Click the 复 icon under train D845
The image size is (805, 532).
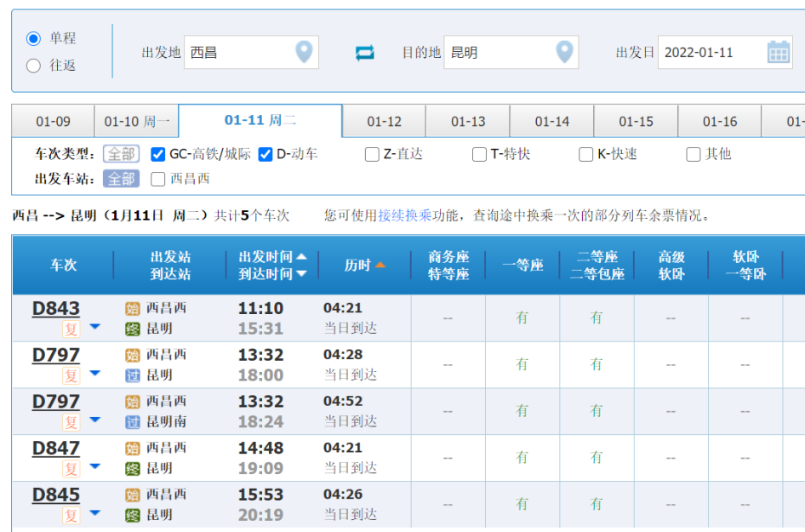click(71, 515)
